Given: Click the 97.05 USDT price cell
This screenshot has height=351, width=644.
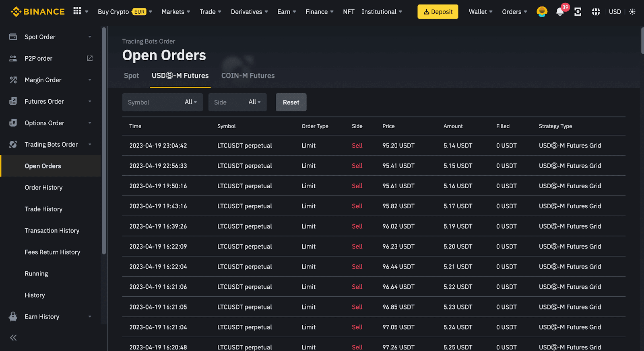Looking at the screenshot, I should 398,327.
